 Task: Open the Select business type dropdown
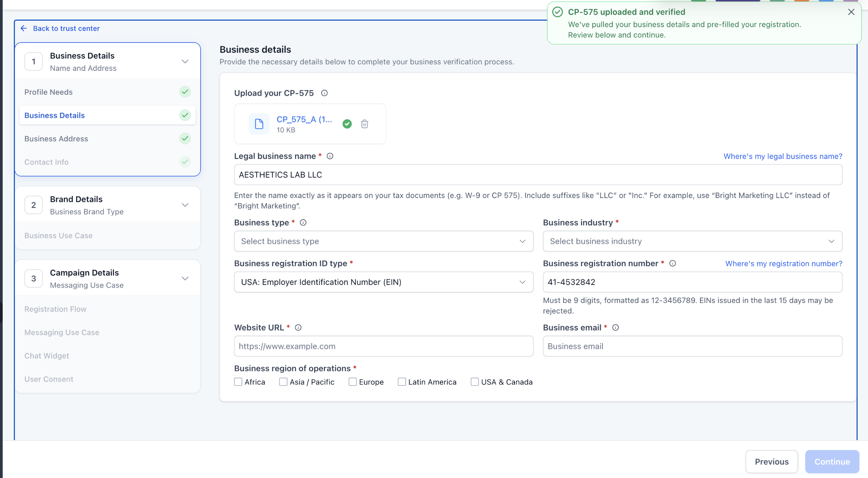pos(383,241)
